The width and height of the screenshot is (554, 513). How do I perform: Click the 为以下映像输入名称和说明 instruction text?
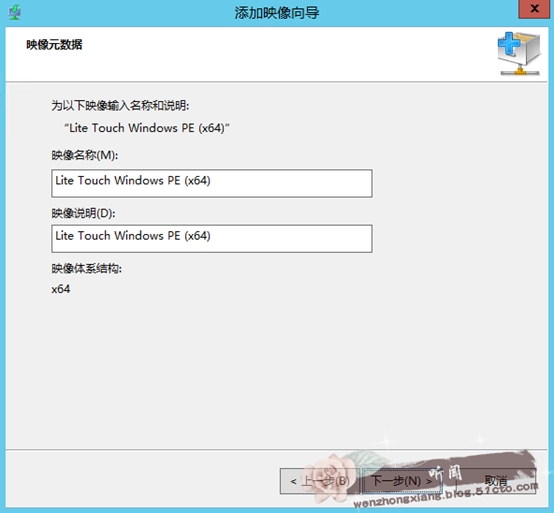click(x=120, y=105)
